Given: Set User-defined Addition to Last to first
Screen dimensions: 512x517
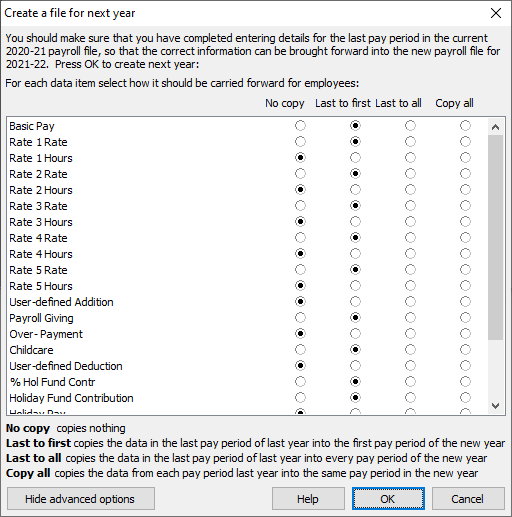Looking at the screenshot, I should [355, 302].
